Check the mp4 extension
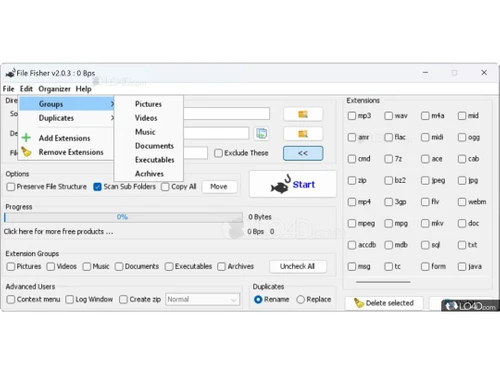This screenshot has height=375, width=500. (x=352, y=202)
